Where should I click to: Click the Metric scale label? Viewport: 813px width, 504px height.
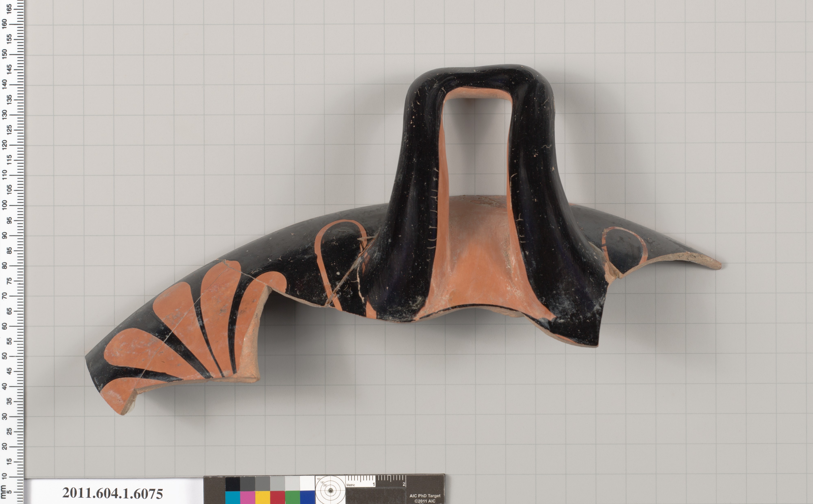click(351, 485)
